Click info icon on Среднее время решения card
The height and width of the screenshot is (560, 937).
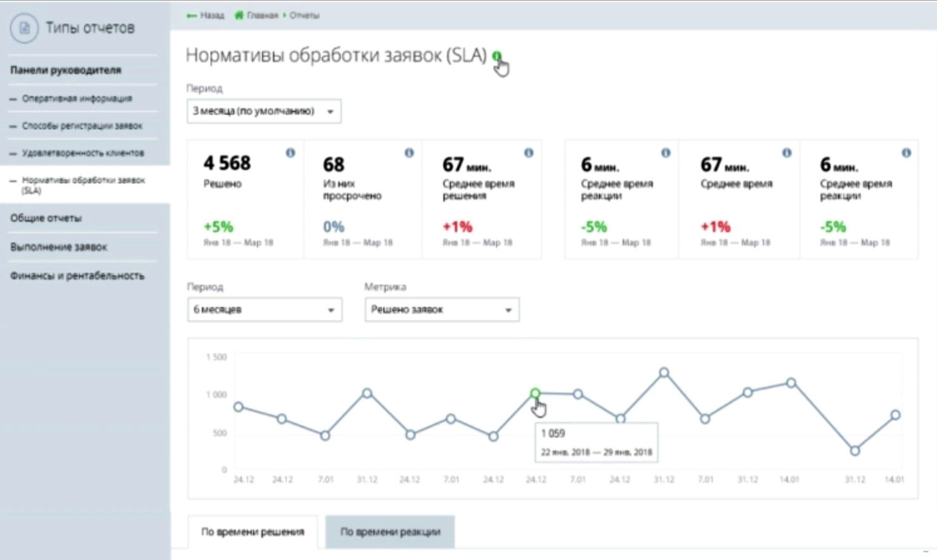pyautogui.click(x=529, y=152)
